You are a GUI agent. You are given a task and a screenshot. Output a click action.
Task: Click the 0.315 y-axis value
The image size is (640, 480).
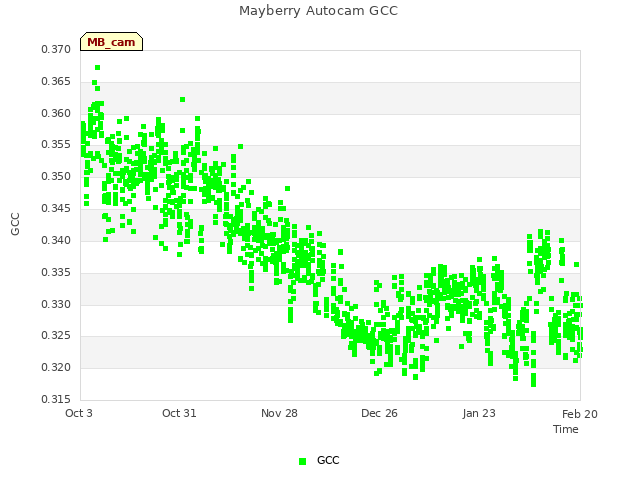coord(56,399)
